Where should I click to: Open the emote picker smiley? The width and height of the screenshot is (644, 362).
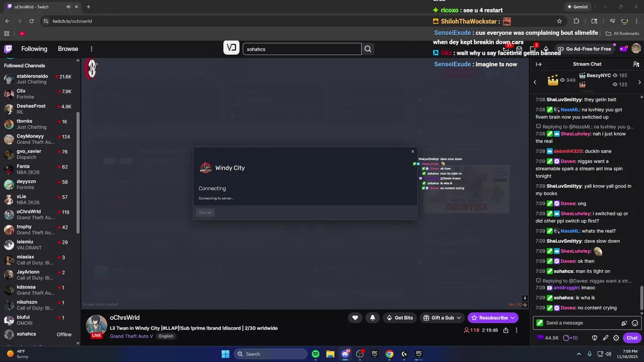click(635, 323)
